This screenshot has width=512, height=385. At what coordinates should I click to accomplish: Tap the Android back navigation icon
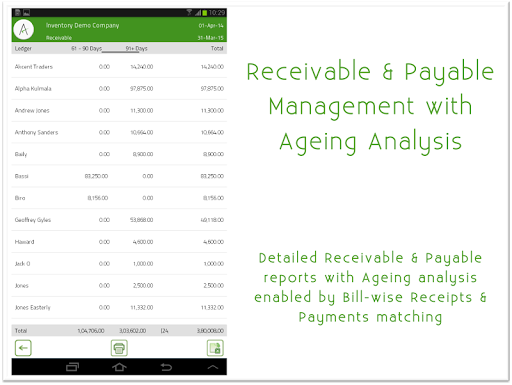(166, 367)
